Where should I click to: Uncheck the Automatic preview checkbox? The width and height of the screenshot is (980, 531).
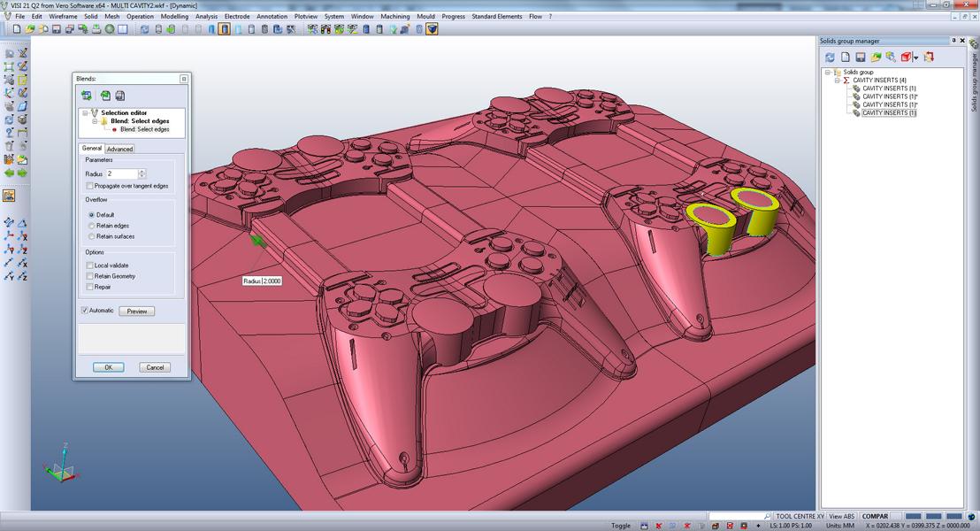click(84, 311)
